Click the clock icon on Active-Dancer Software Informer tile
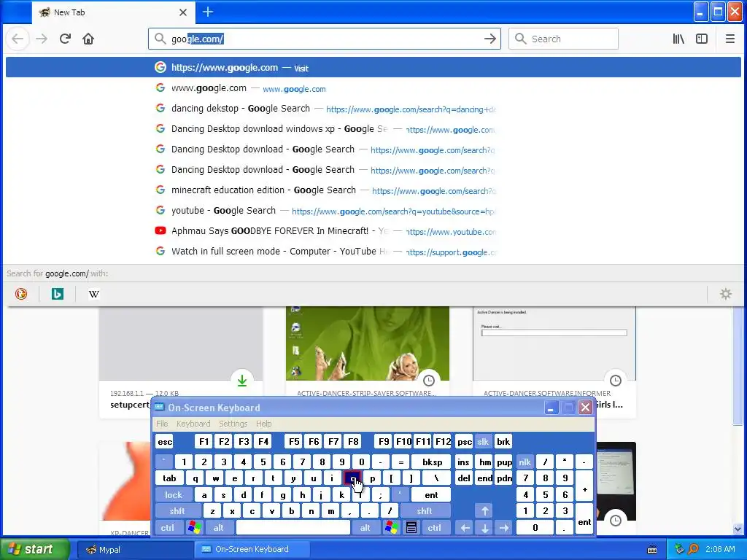 (x=616, y=381)
